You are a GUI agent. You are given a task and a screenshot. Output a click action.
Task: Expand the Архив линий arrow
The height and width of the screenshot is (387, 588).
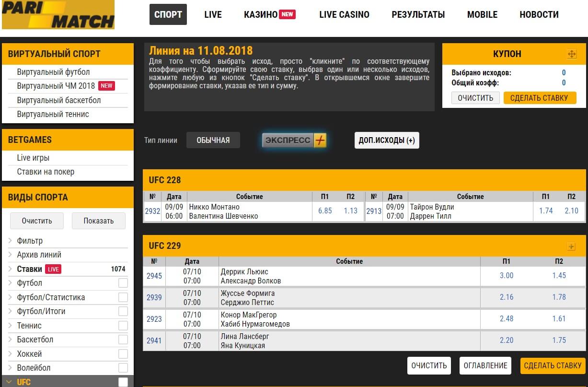point(10,255)
